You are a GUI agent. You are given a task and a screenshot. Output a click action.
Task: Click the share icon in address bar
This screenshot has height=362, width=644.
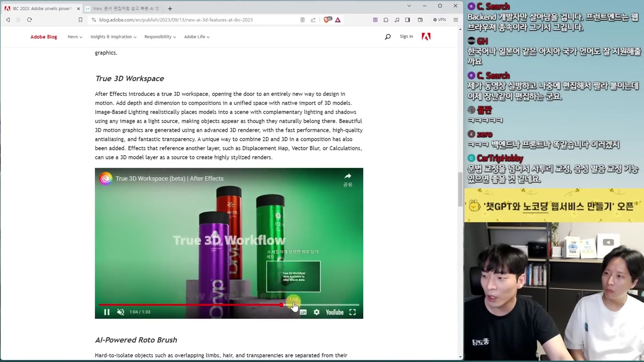(313, 20)
